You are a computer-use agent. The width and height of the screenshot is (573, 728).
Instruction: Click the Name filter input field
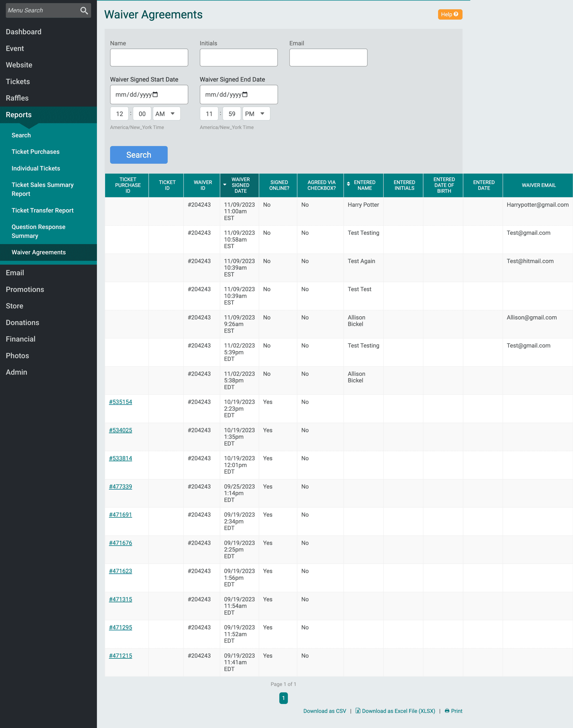[x=149, y=57]
